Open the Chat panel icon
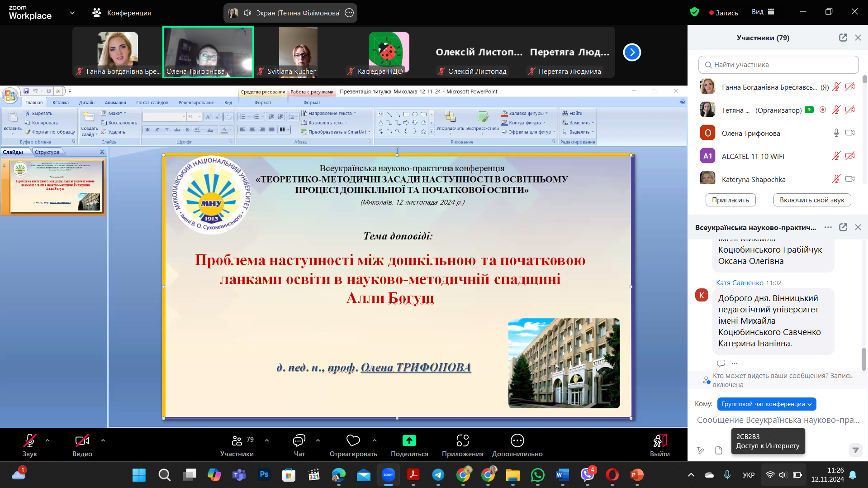 (299, 440)
